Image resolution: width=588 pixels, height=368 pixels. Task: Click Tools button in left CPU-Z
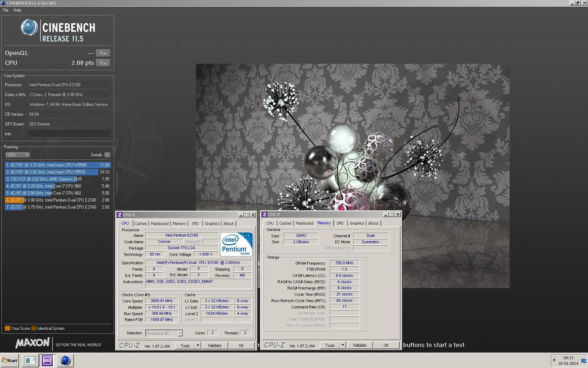[x=185, y=346]
